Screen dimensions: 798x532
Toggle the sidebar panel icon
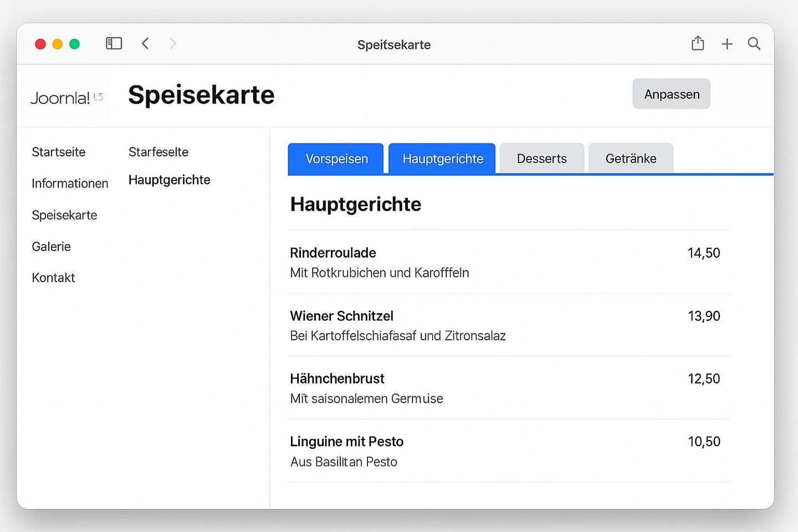[x=114, y=43]
